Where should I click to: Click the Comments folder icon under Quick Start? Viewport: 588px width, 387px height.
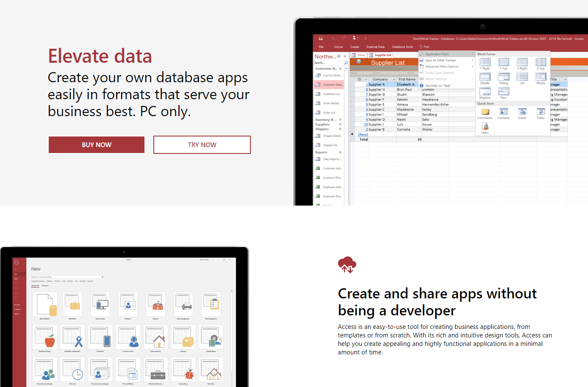(x=485, y=111)
